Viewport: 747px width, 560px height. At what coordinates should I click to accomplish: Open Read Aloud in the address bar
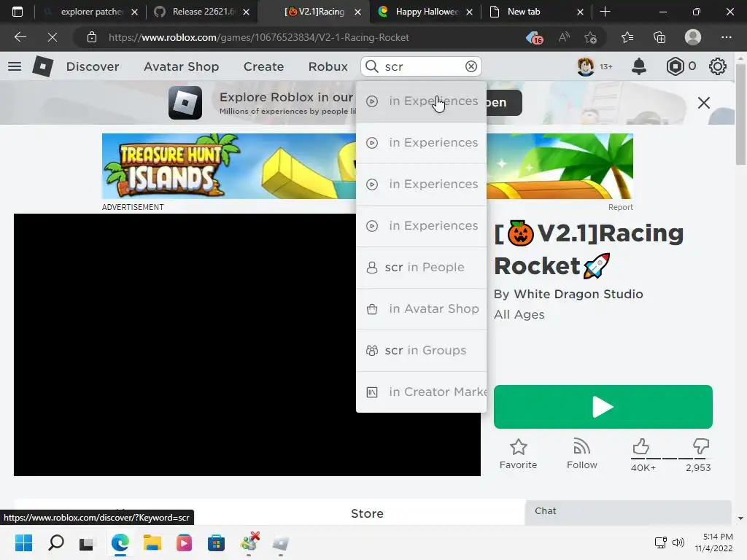click(x=564, y=37)
